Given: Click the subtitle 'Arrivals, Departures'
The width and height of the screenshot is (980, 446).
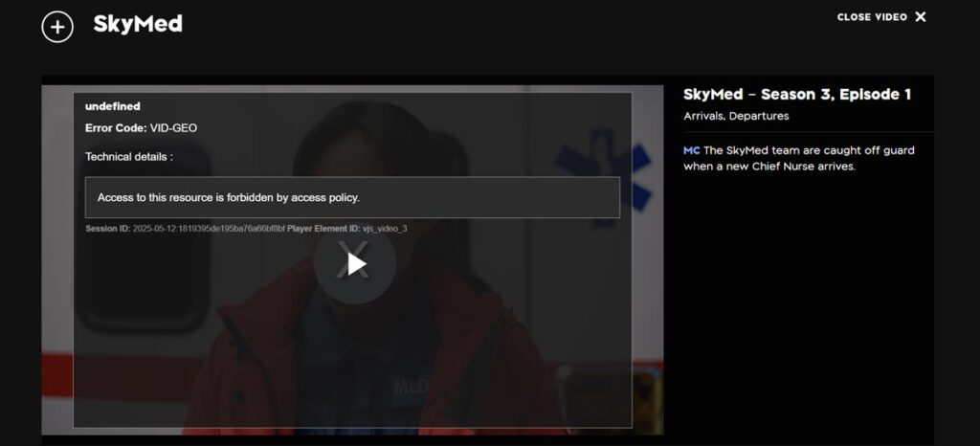Looking at the screenshot, I should 736,116.
